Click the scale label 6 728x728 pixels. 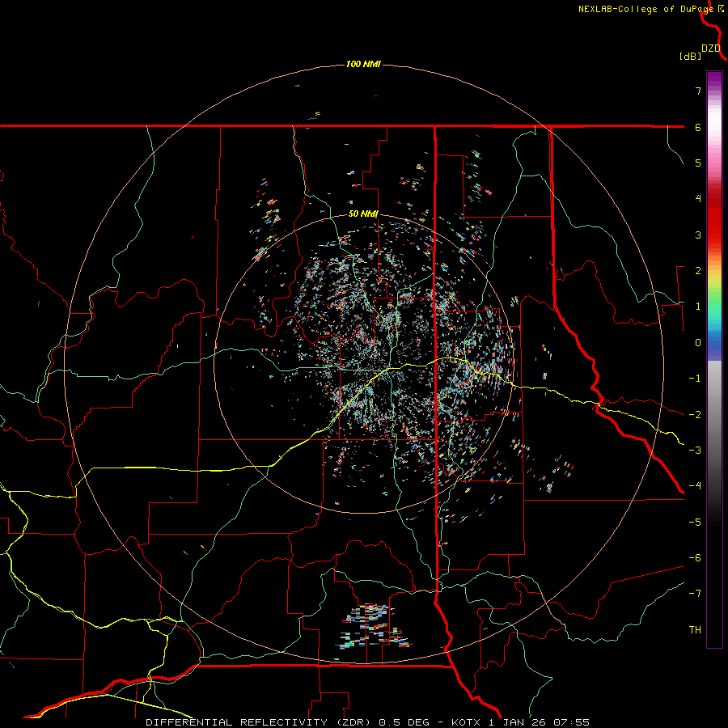(698, 127)
